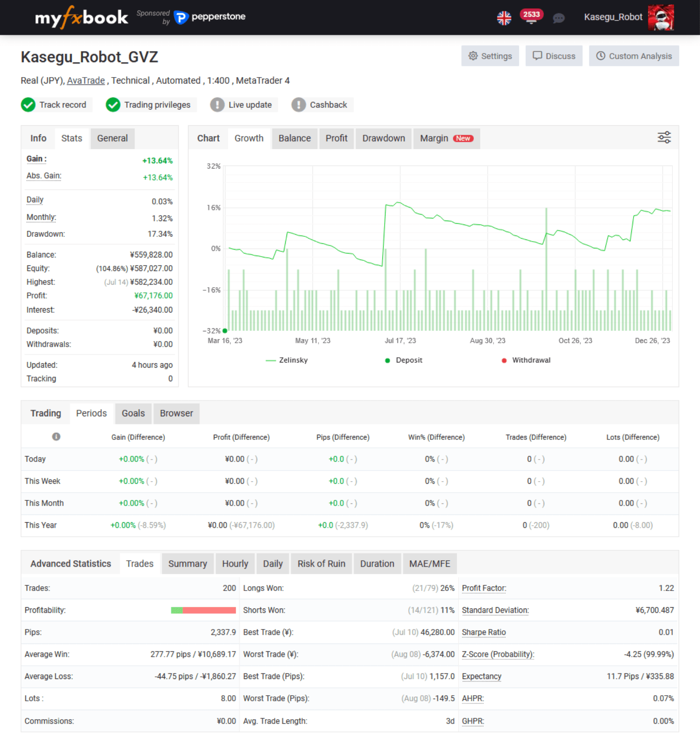Image resolution: width=700 pixels, height=742 pixels.
Task: Click the Track record verified checkmark
Action: point(28,105)
